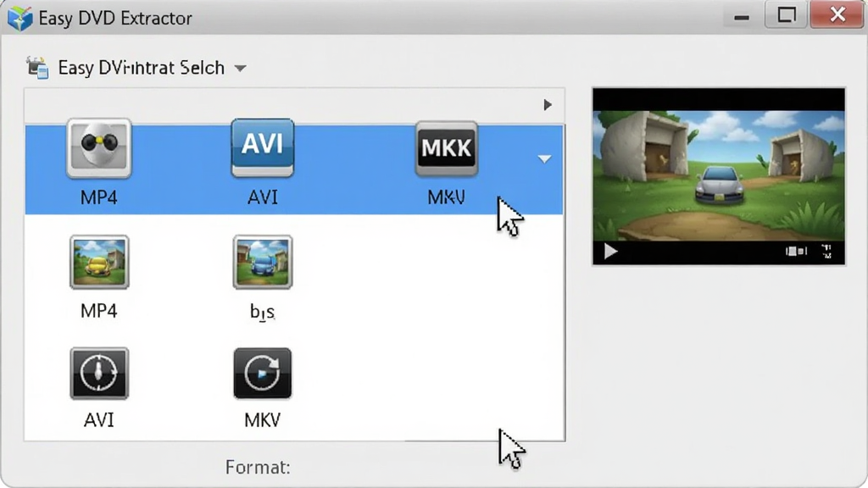Screen dimensions: 868x488
Task: Click the MKV label under rotating arrow icon
Action: [x=263, y=420]
